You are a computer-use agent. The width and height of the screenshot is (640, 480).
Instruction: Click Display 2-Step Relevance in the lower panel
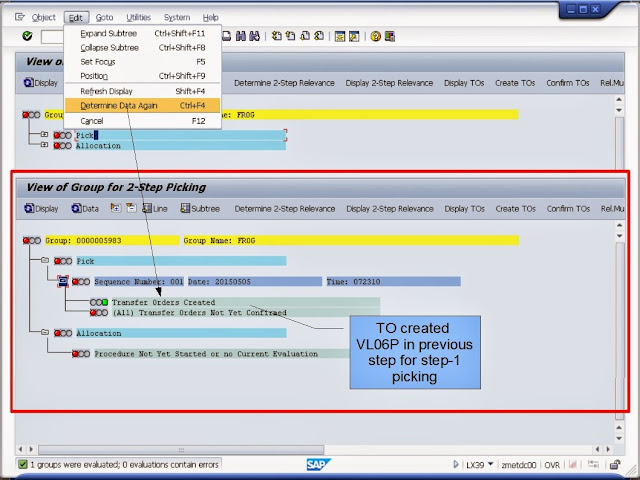coord(390,209)
